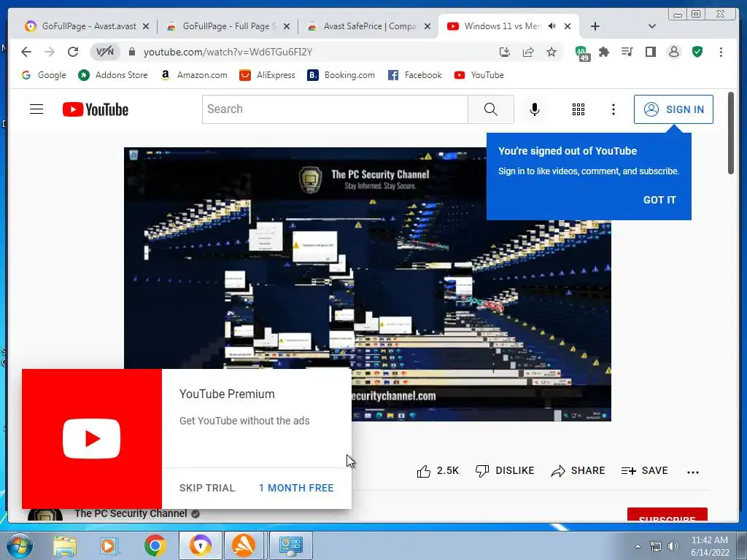The width and height of the screenshot is (747, 560).
Task: Open the orange Avast antivirus taskbar app
Action: 244,545
